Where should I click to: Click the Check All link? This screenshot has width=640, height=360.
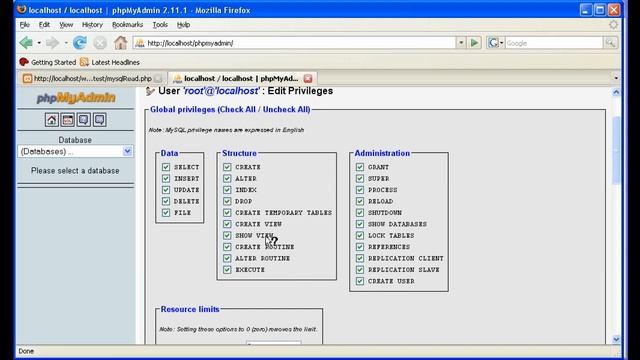pyautogui.click(x=237, y=109)
